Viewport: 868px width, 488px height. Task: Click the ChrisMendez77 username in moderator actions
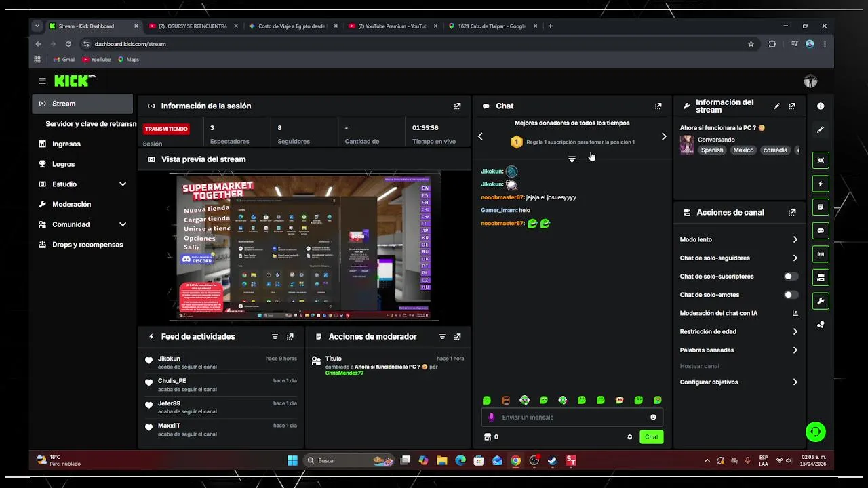coord(344,373)
